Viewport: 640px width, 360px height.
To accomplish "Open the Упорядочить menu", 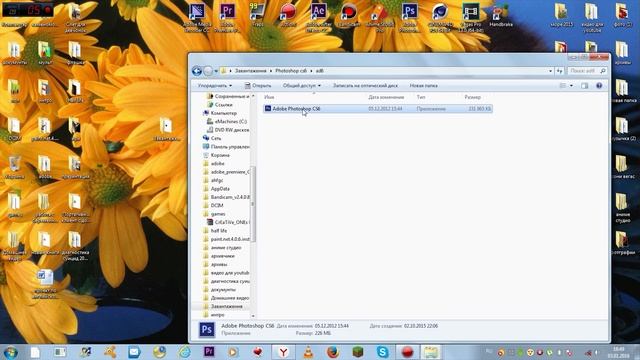I will pos(215,86).
